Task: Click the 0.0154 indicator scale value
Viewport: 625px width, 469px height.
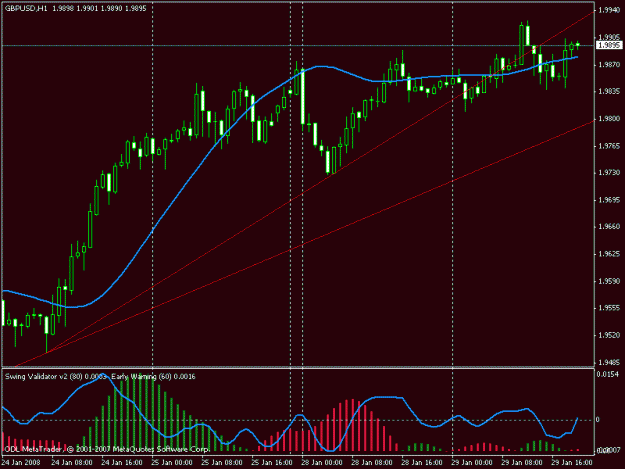Action: coord(608,374)
